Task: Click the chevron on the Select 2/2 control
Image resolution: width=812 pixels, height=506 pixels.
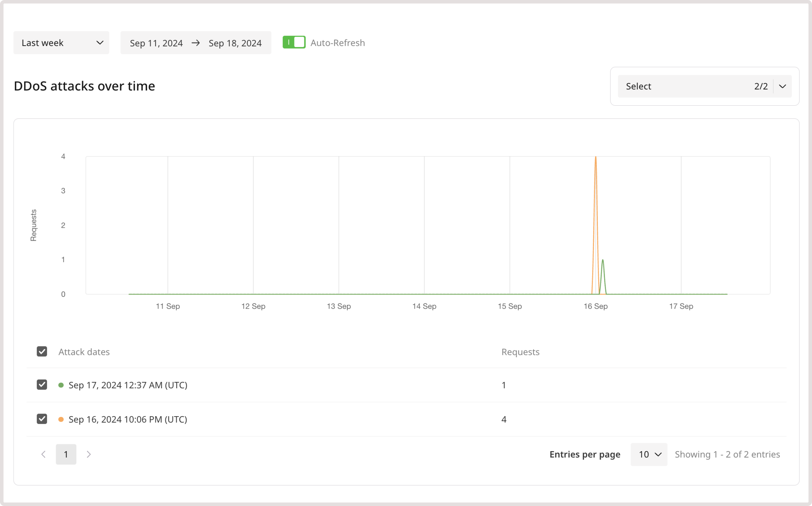Action: [783, 86]
